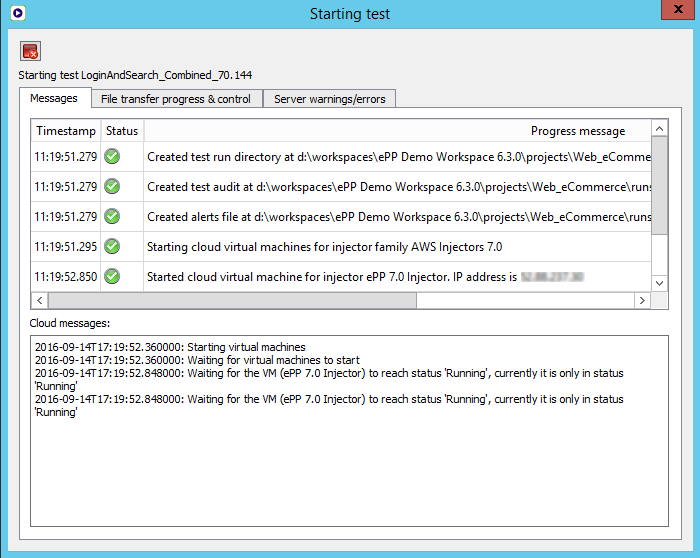This screenshot has height=558, width=700.
Task: Open File transfer progress & control tab
Action: click(x=176, y=99)
